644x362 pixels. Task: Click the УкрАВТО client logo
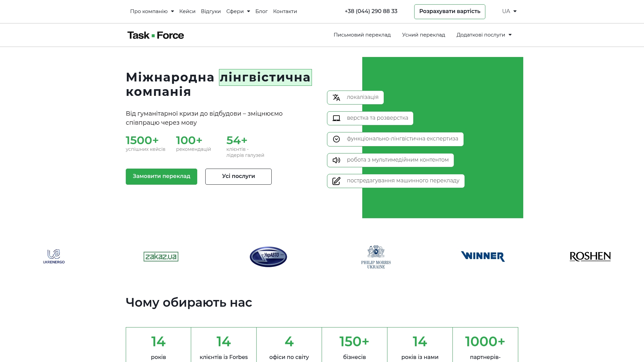268,257
